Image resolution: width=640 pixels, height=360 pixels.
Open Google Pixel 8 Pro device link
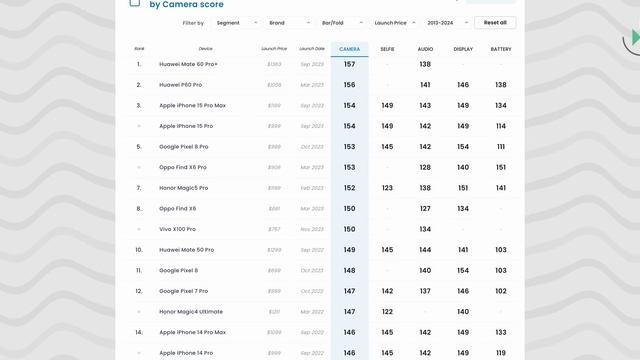pyautogui.click(x=184, y=147)
